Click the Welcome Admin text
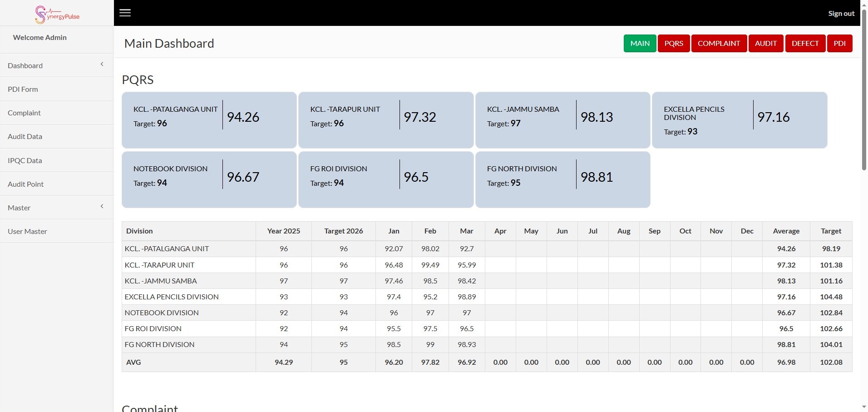Image resolution: width=868 pixels, height=412 pixels. point(40,37)
